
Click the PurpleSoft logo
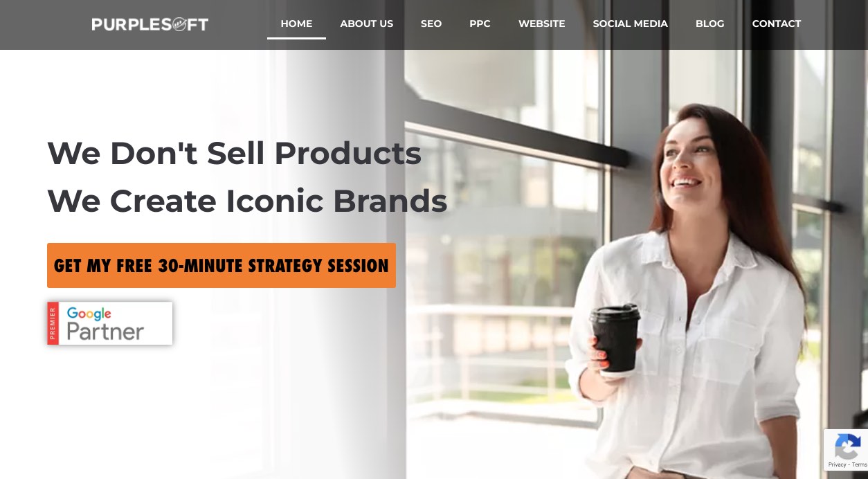150,24
